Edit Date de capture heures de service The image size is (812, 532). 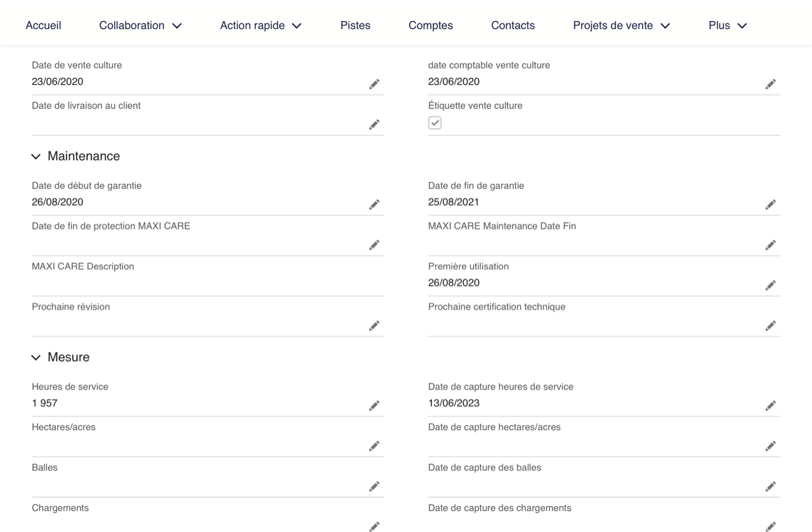point(770,406)
